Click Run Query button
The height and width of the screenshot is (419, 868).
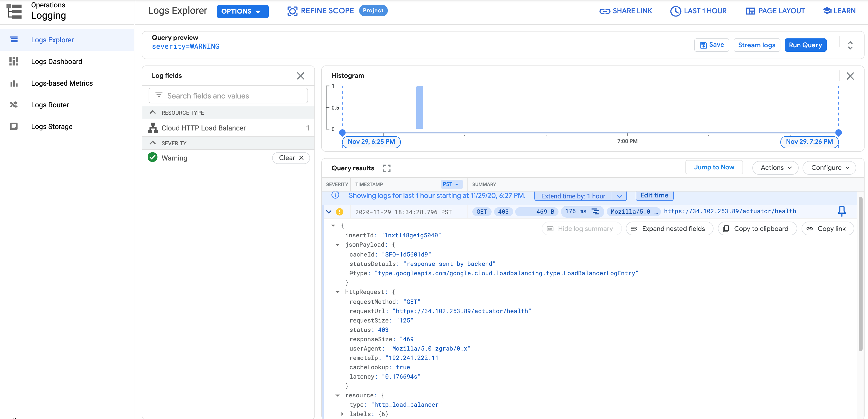tap(806, 45)
